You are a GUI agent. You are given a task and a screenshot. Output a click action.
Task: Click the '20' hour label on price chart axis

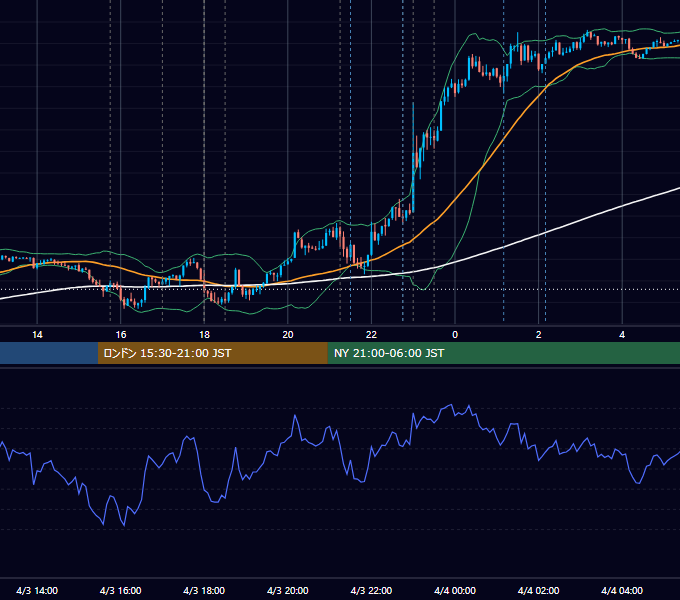[x=288, y=335]
